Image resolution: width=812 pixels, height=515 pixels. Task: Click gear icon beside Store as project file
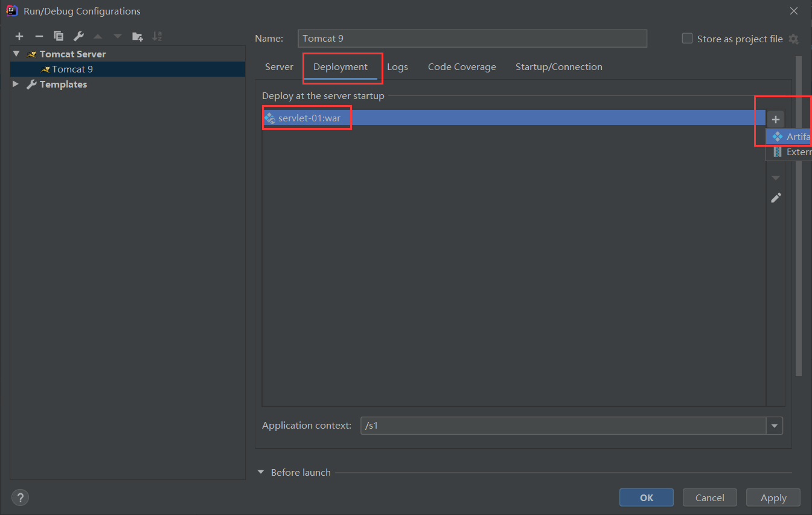pos(793,39)
